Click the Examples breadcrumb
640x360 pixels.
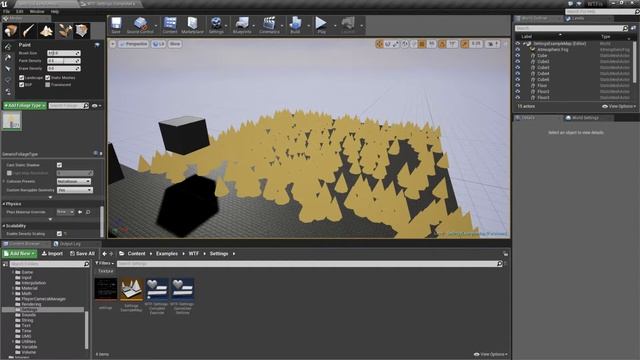coord(167,253)
